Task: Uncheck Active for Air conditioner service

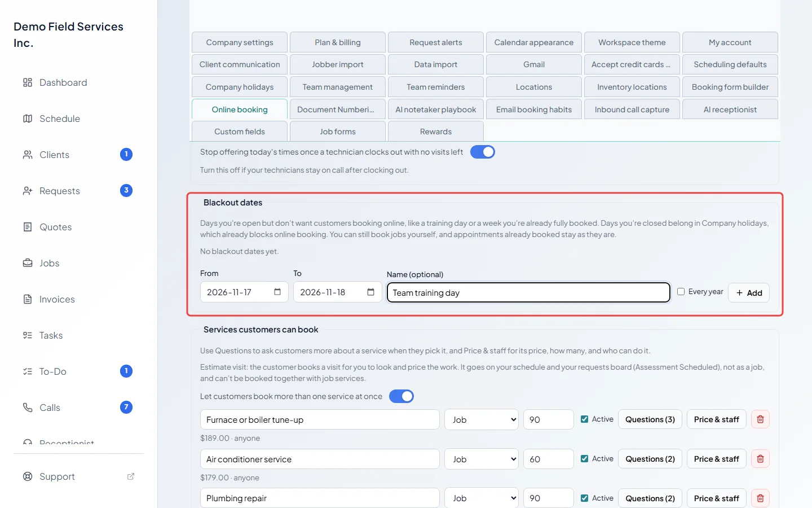Action: click(585, 458)
